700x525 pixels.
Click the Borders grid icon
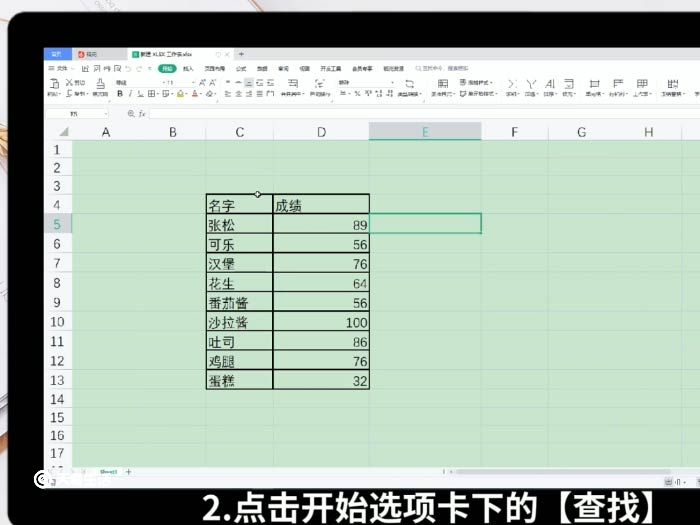tap(151, 94)
